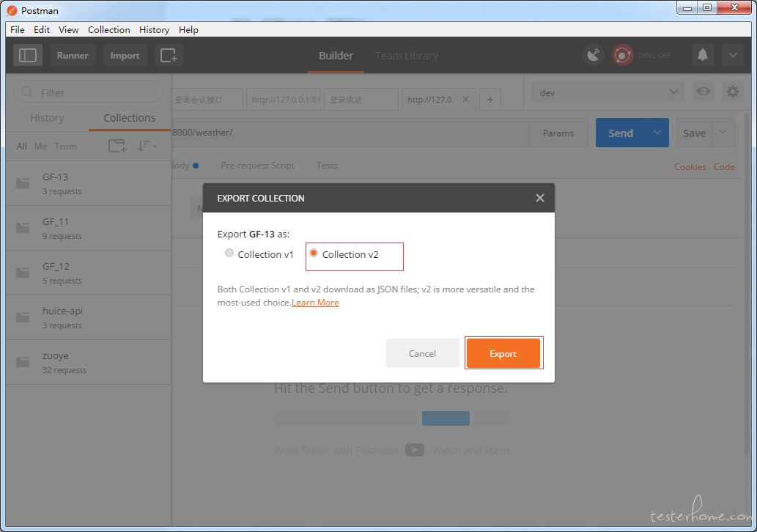757x532 pixels.
Task: Open the Collection menu
Action: (109, 29)
